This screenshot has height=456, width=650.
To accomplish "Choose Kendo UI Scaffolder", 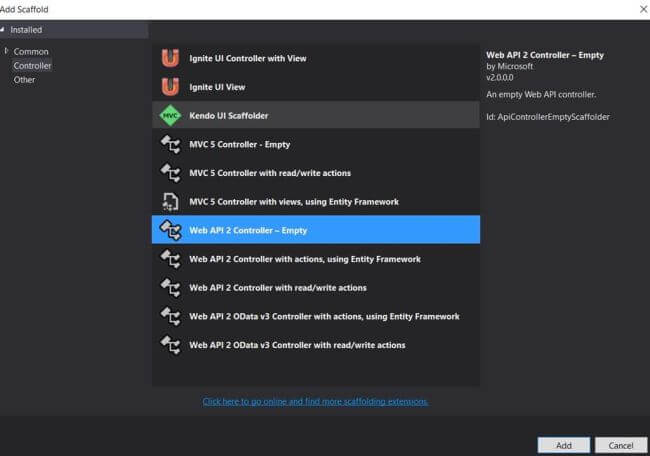I will (316, 115).
